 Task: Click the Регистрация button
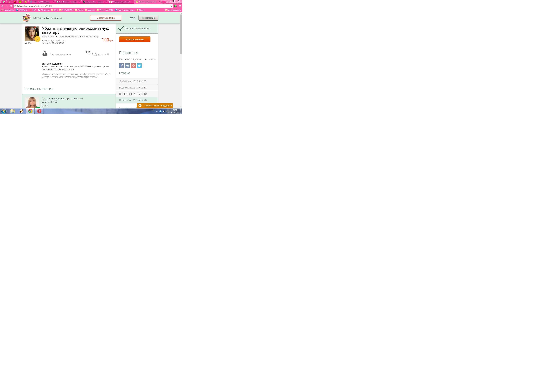pyautogui.click(x=148, y=18)
